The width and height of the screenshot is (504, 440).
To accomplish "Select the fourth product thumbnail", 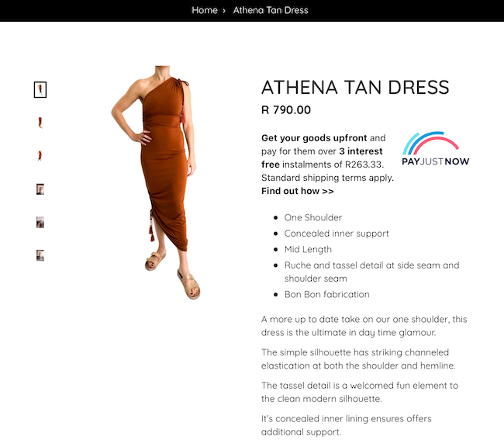I will point(40,189).
